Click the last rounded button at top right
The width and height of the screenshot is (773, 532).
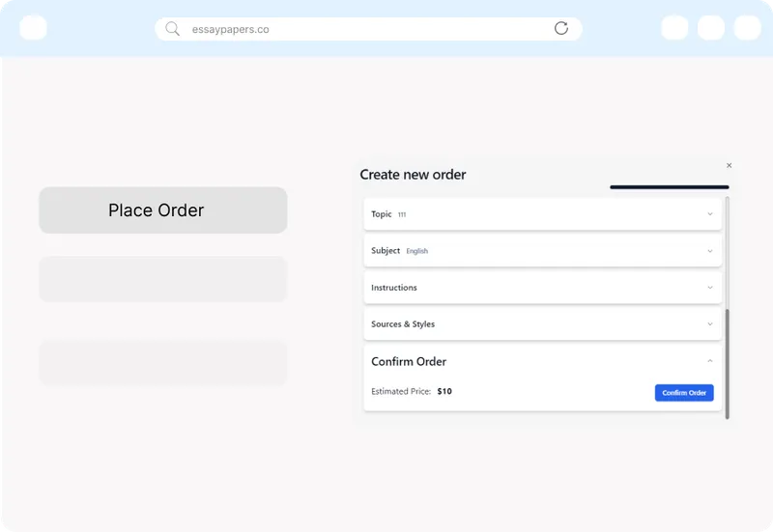pyautogui.click(x=747, y=28)
